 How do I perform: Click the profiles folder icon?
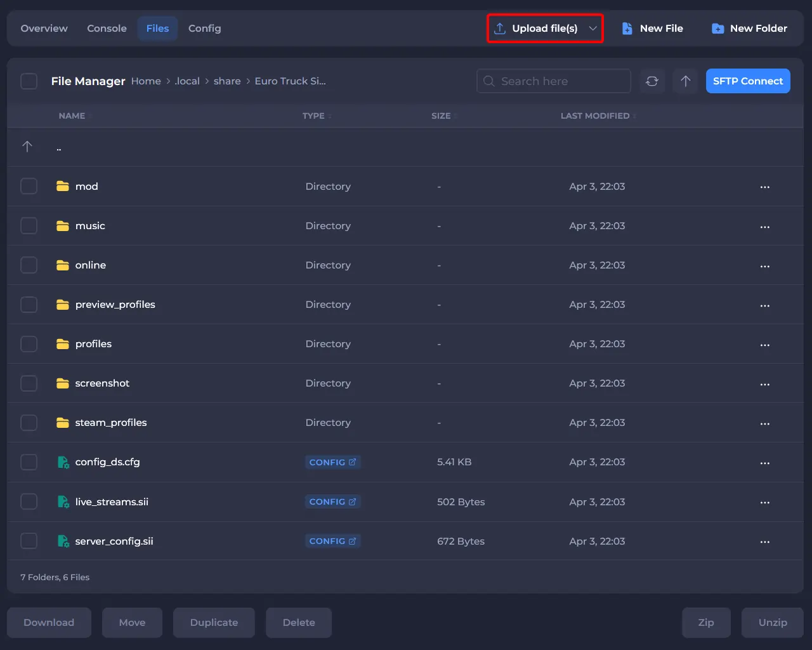point(62,344)
